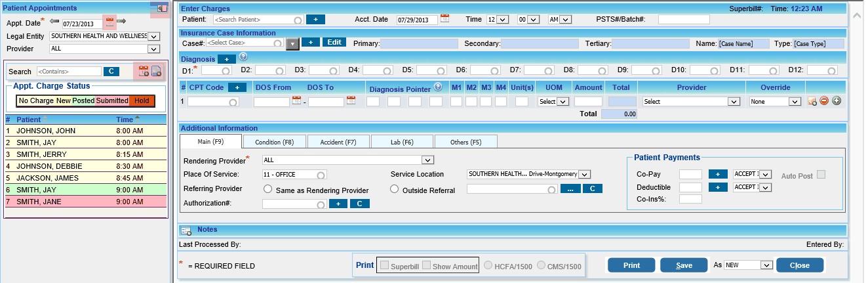This screenshot has height=283, width=868.
Task: Open the Acct. Date calendar icon
Action: tap(445, 19)
